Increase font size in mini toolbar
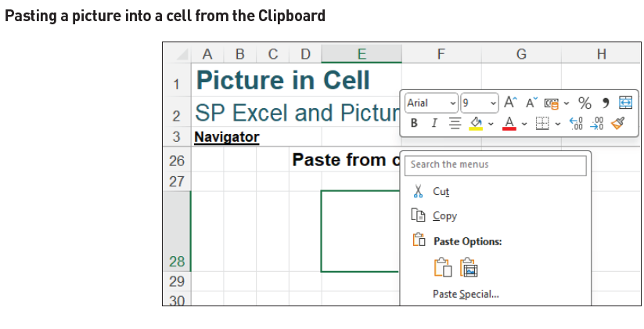The height and width of the screenshot is (329, 644). point(511,103)
